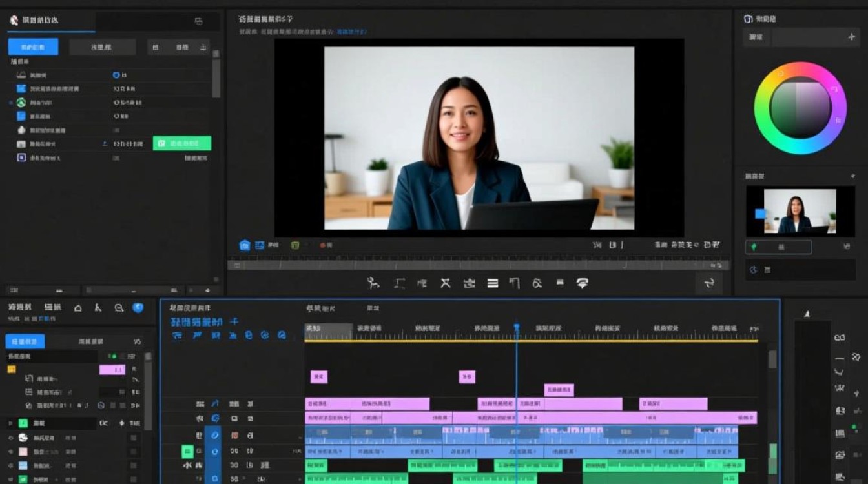Select the blue highlighted tab in the lower-left panel
This screenshot has height=484, width=868.
(25, 341)
